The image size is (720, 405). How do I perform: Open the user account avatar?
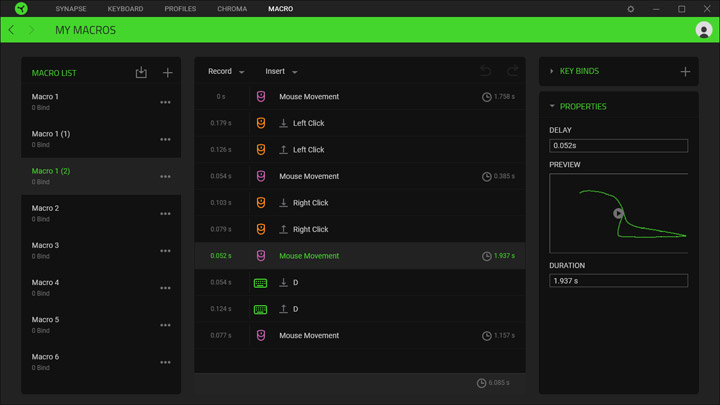coord(703,30)
